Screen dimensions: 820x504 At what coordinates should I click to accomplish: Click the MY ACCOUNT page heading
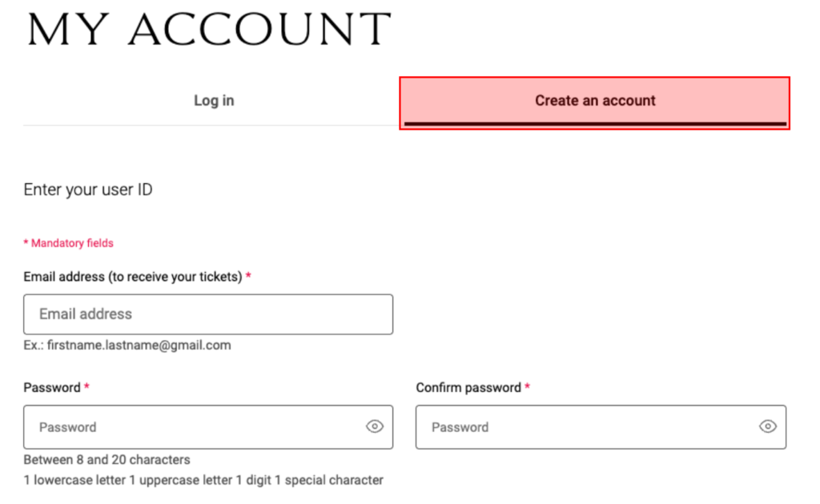pyautogui.click(x=209, y=30)
